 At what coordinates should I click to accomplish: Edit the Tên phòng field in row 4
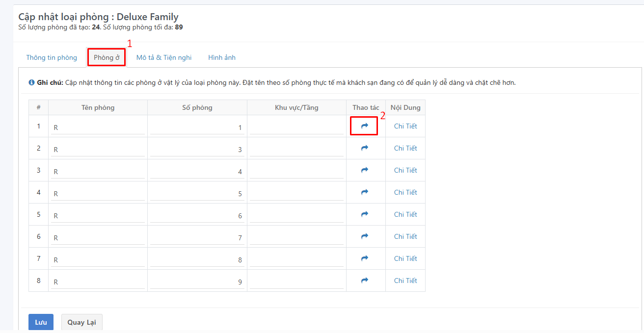pos(98,193)
